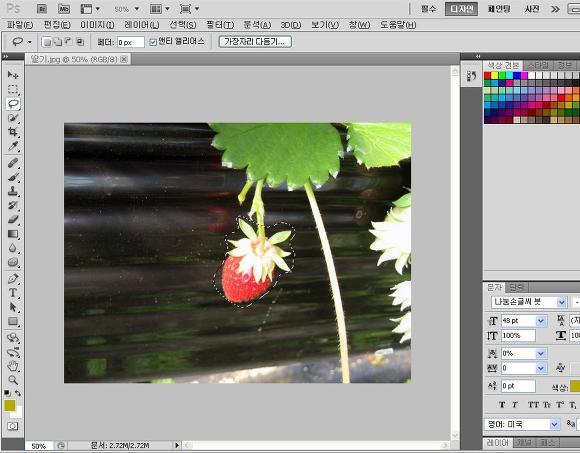Switch to the 필수 workspace

point(428,9)
